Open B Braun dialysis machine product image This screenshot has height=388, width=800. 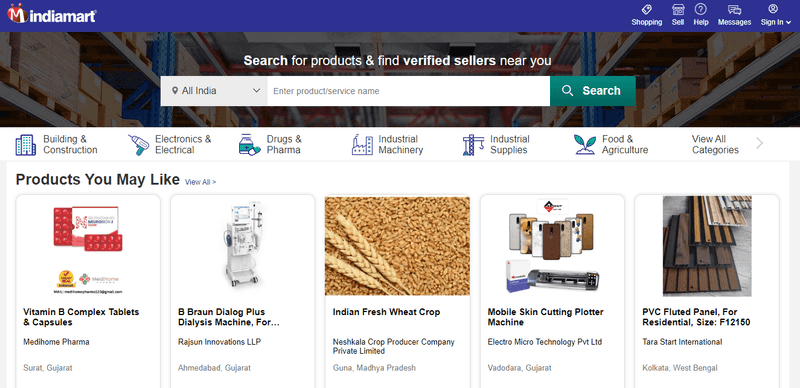[243, 245]
